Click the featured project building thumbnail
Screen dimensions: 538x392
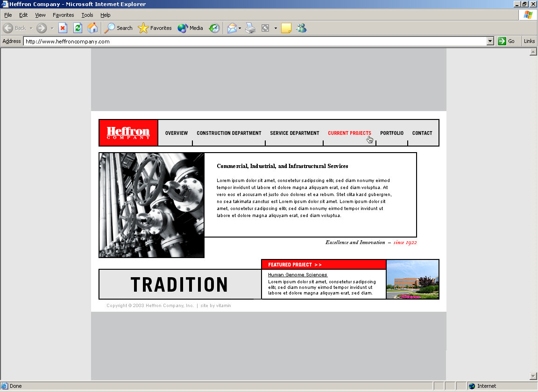(x=412, y=279)
